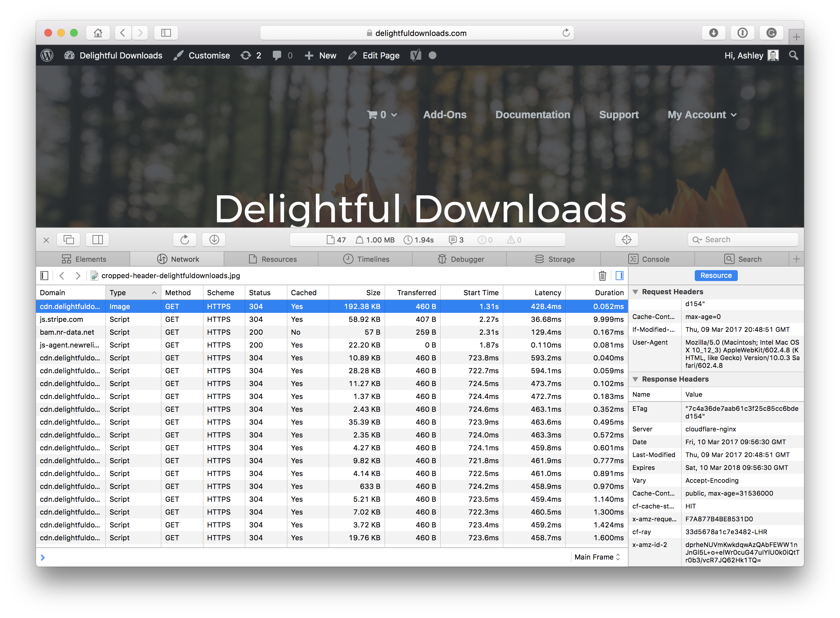Go forward in resource history arrow
Viewport: 840px width, 618px height.
point(78,276)
